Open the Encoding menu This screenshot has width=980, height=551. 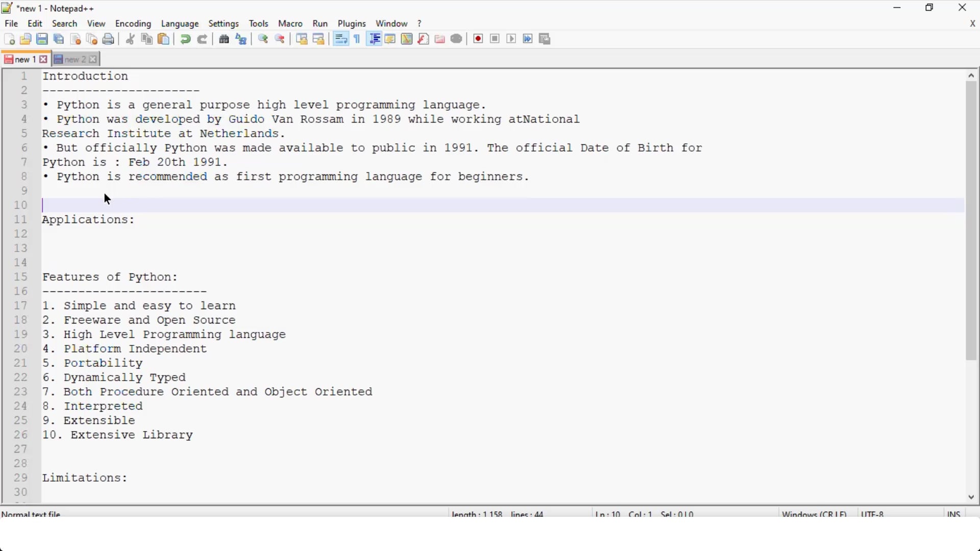click(x=133, y=23)
